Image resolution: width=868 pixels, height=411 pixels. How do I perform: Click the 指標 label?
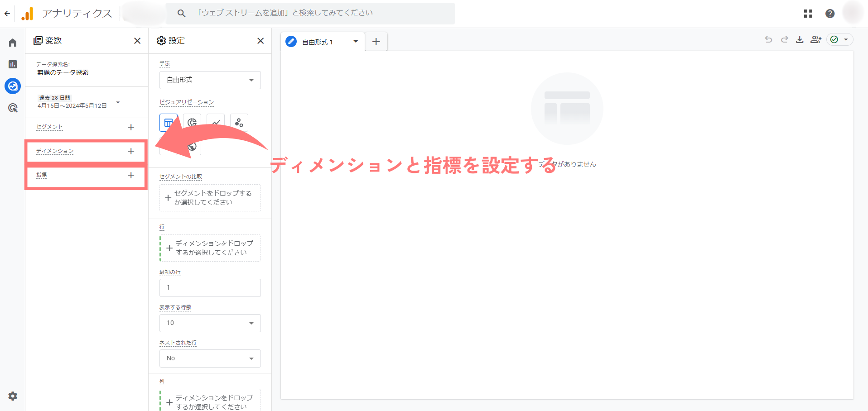(x=42, y=175)
